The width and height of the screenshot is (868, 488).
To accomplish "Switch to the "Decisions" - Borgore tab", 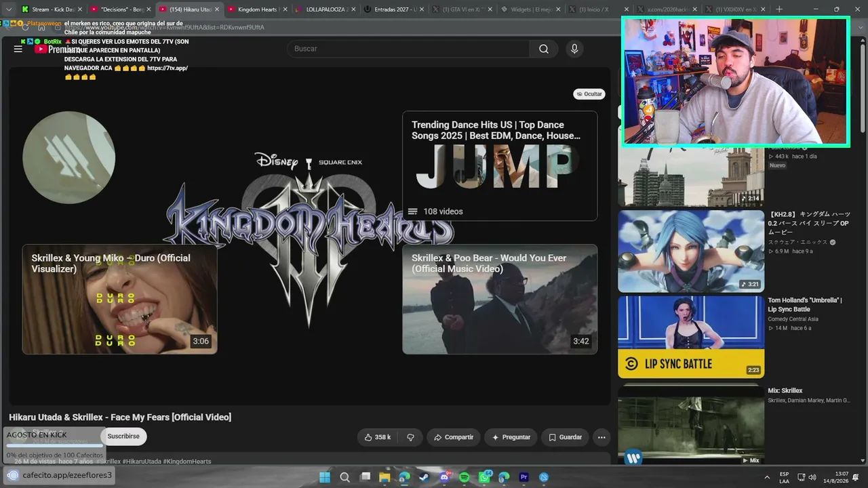I will 120,9.
